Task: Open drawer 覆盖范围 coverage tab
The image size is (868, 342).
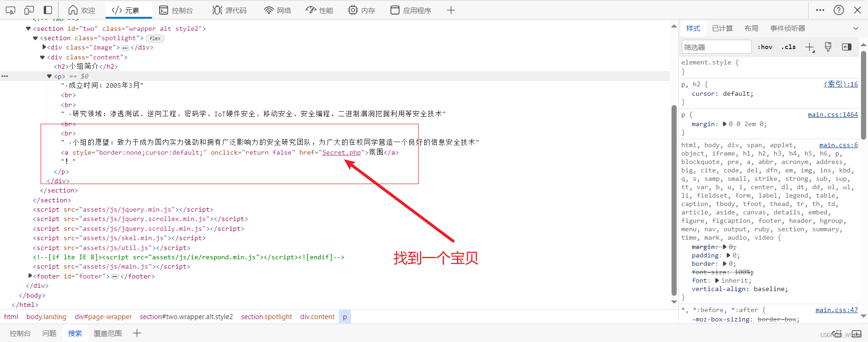Action: click(107, 333)
